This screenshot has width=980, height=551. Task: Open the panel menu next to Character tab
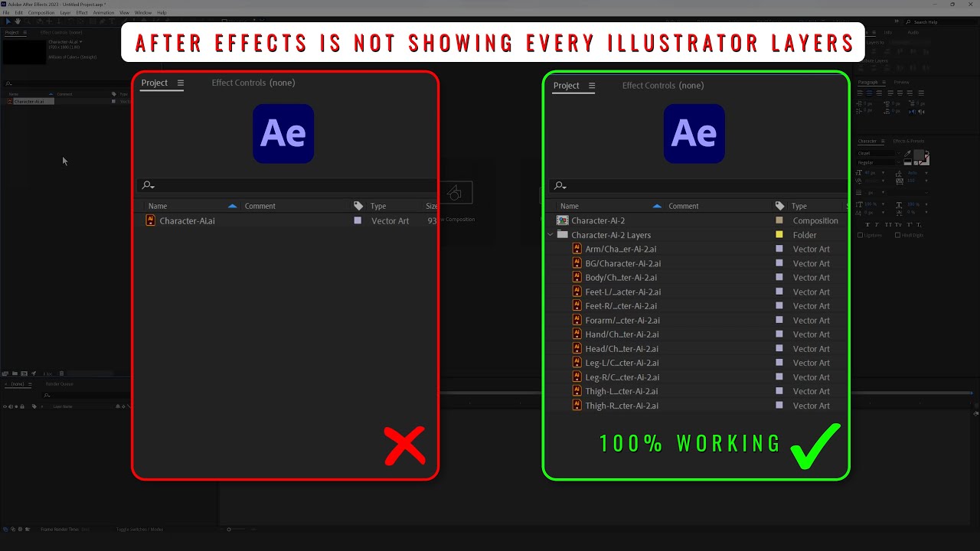coord(883,141)
